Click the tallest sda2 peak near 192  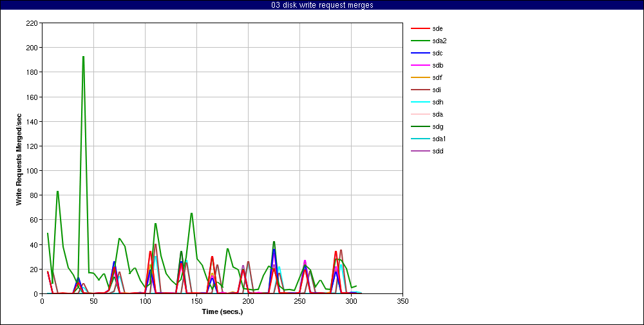coord(83,57)
